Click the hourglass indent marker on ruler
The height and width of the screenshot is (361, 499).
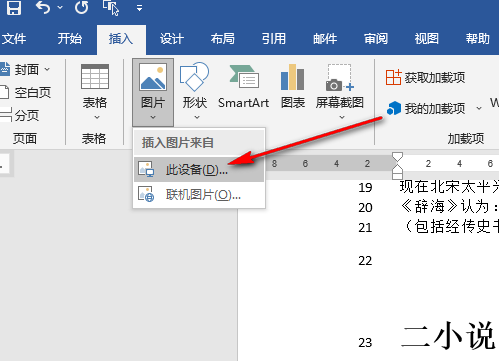[x=397, y=166]
